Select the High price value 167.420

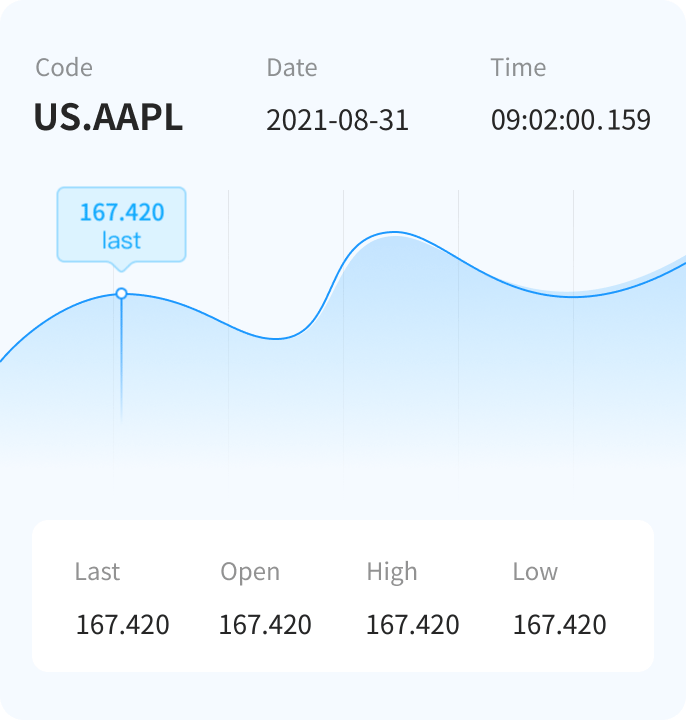(412, 626)
